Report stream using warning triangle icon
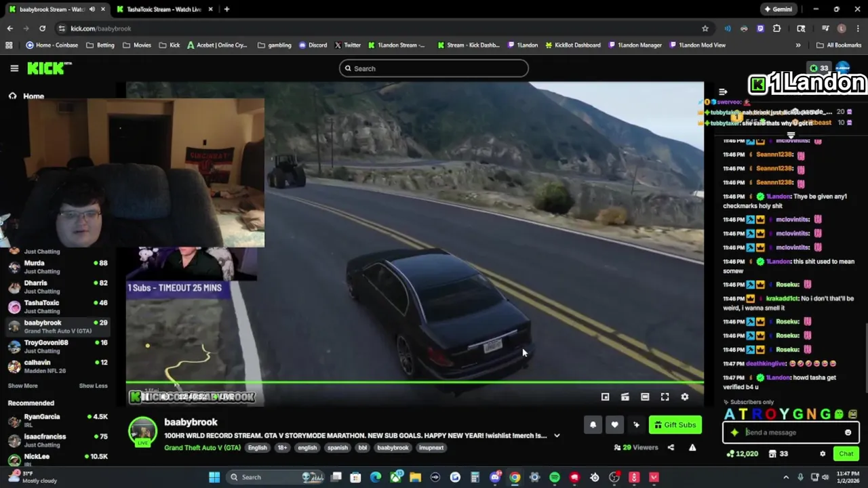868x488 pixels. [x=692, y=447]
